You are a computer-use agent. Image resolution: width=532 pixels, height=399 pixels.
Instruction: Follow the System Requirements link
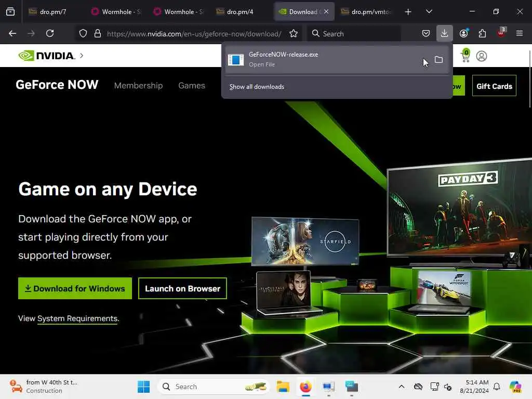click(x=78, y=318)
